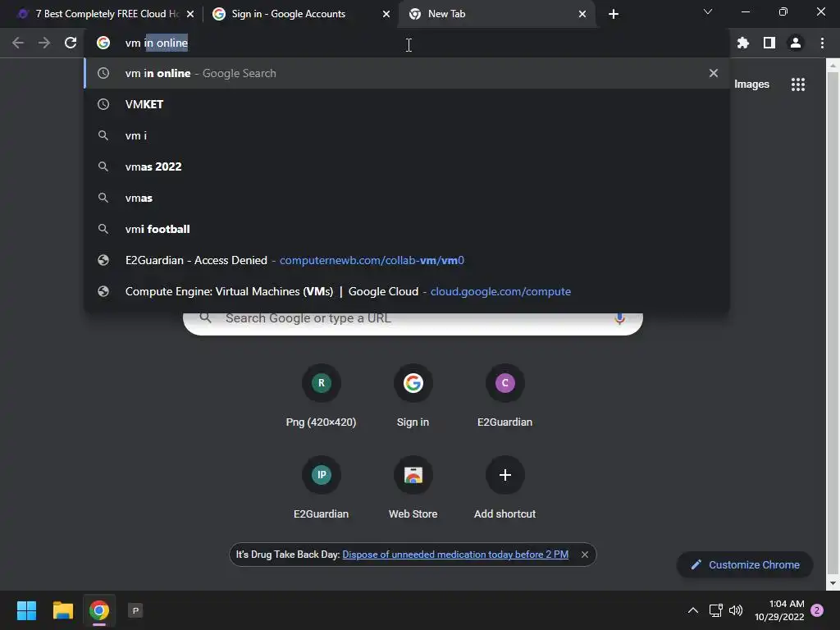Open File Explorer from the taskbar
Image resolution: width=840 pixels, height=630 pixels.
tap(62, 610)
